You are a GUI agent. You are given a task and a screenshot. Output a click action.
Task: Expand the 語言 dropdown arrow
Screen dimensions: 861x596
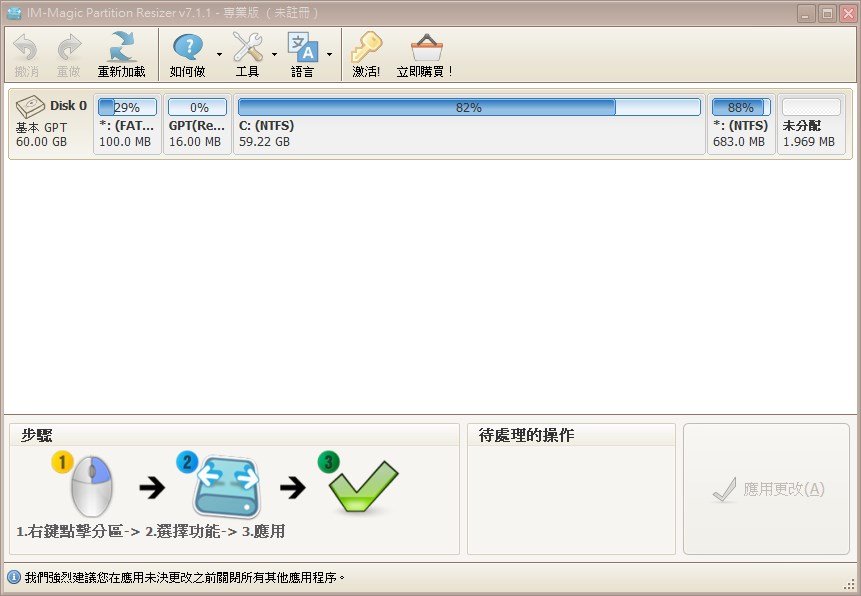329,54
